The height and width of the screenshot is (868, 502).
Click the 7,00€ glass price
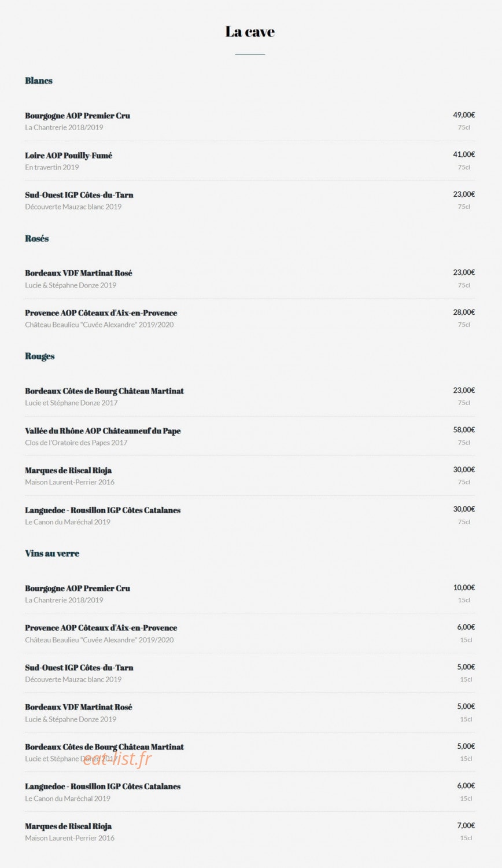[466, 826]
